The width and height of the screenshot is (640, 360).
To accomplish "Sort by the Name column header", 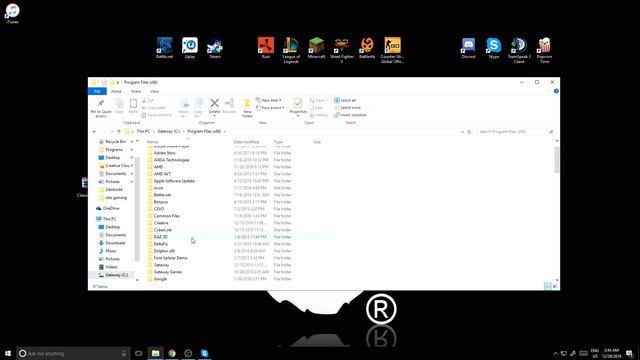I will (152, 142).
